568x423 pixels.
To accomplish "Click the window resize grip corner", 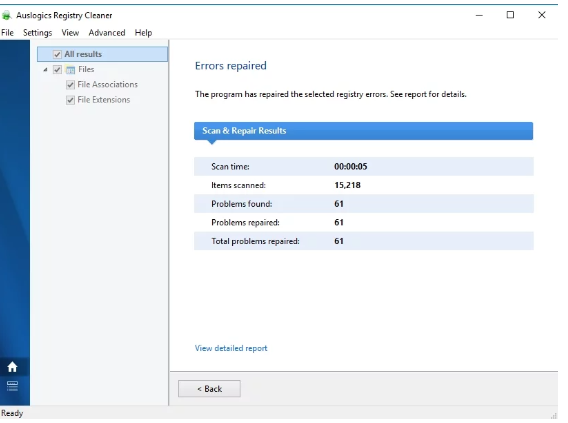I will [554, 416].
